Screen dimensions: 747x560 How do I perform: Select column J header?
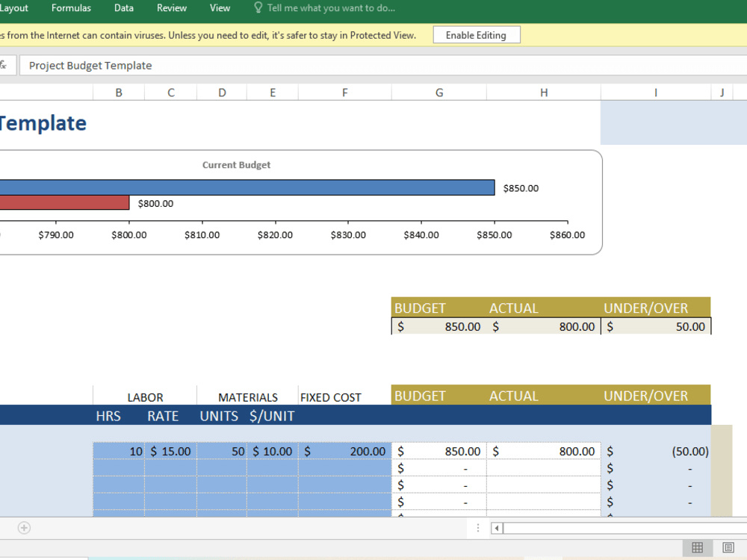722,93
